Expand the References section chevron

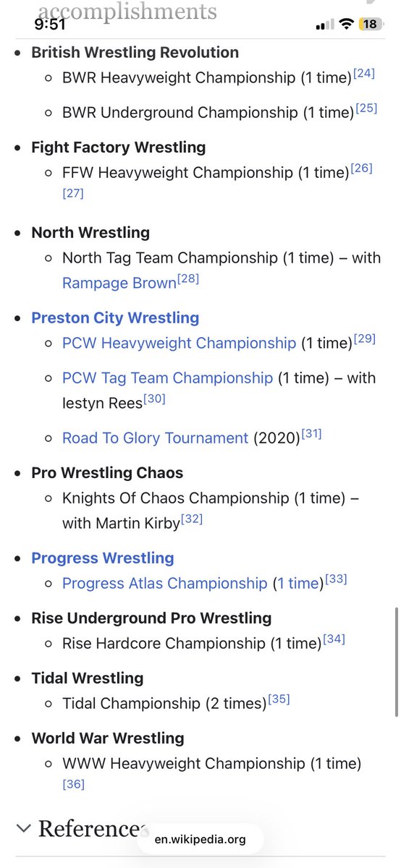[x=23, y=828]
